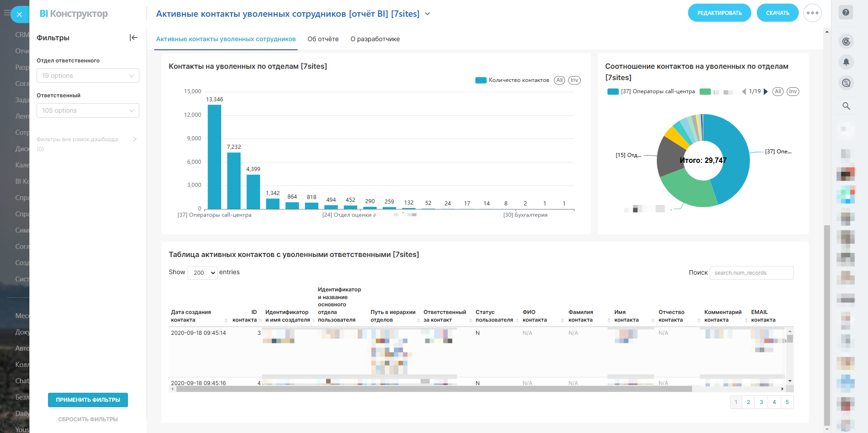The height and width of the screenshot is (433, 868).
Task: Open the notifications bell icon
Action: coord(846,62)
